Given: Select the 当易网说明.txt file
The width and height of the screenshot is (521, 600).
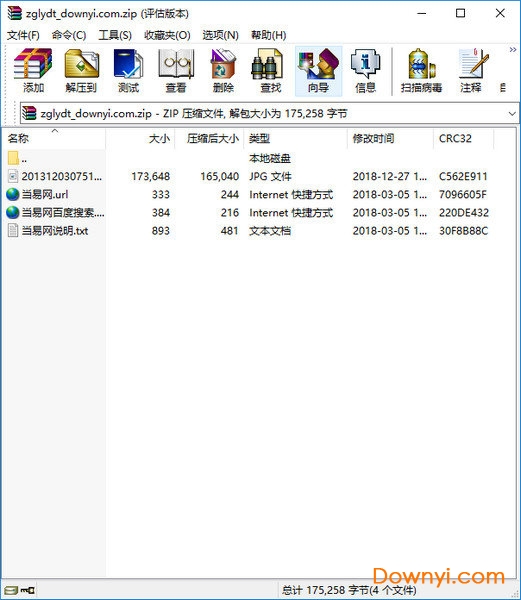Looking at the screenshot, I should (x=249, y=231).
